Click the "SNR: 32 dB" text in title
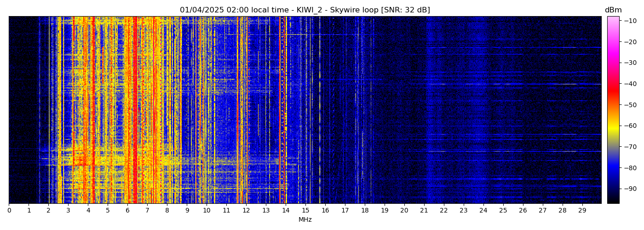Screen dimensions: 644x230 405,10
